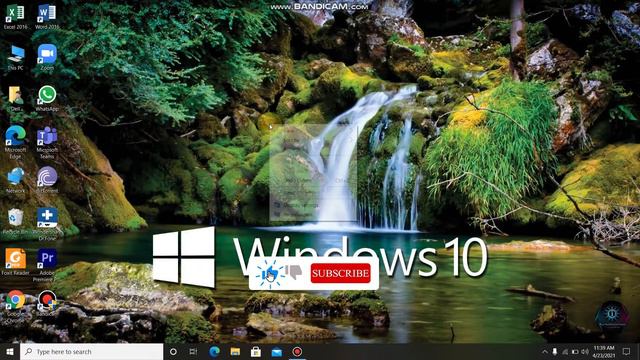The image size is (640, 360).
Task: Open File Explorer from the taskbar
Action: coord(235,351)
